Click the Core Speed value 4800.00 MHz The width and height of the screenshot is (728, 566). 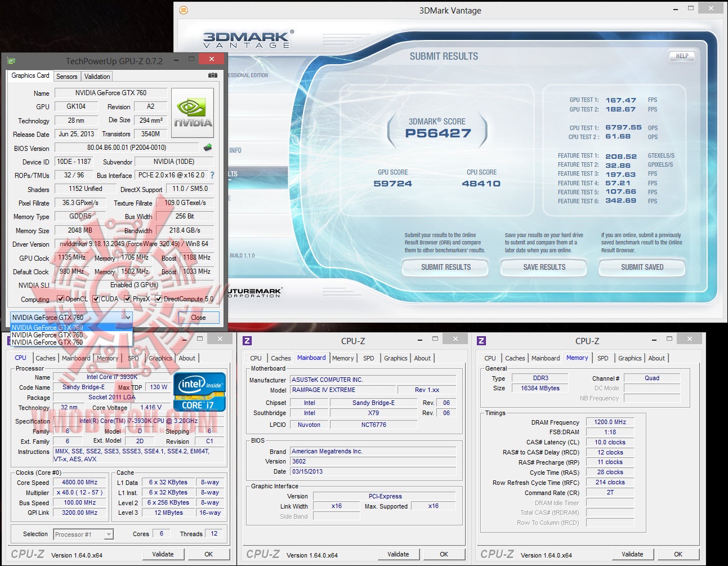point(80,482)
